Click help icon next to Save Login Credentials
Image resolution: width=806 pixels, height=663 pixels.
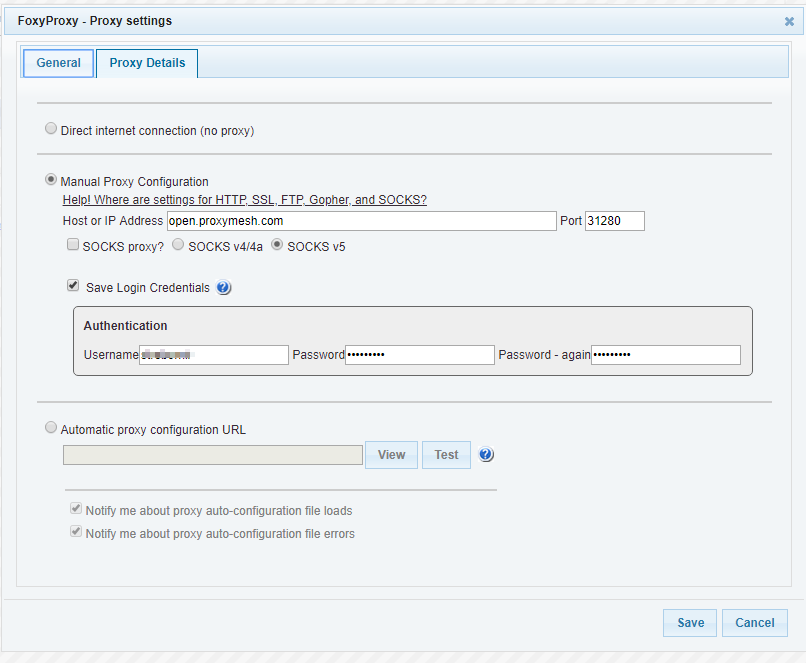[x=224, y=288]
